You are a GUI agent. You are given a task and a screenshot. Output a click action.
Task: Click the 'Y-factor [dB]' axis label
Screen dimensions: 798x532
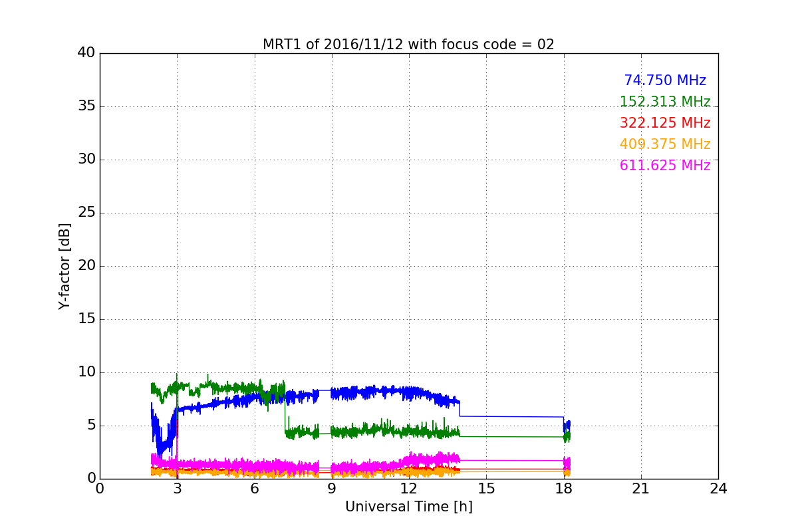[65, 266]
